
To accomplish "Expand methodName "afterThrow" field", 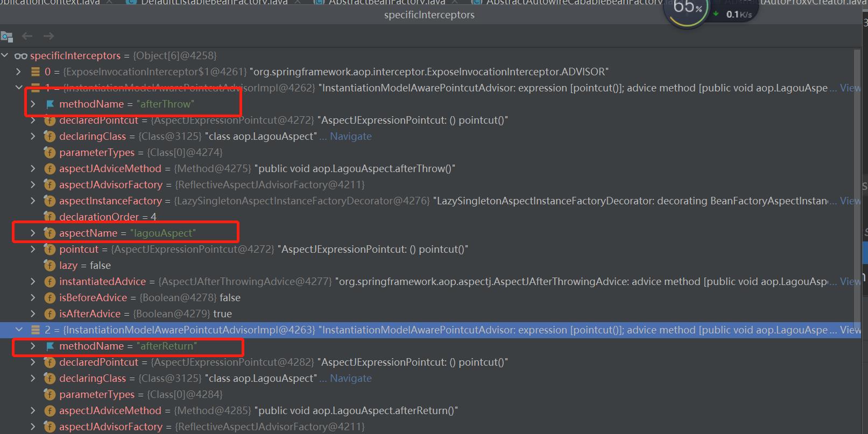I will point(33,104).
